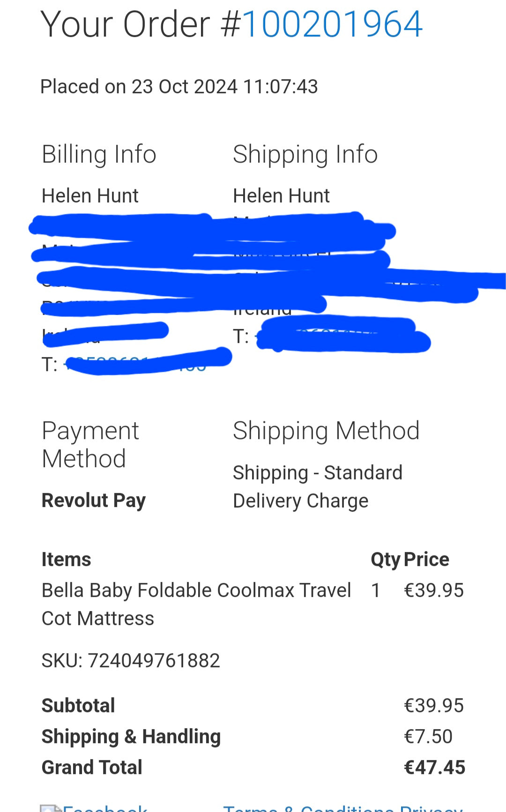Open the Privacy link in footer

point(431,808)
